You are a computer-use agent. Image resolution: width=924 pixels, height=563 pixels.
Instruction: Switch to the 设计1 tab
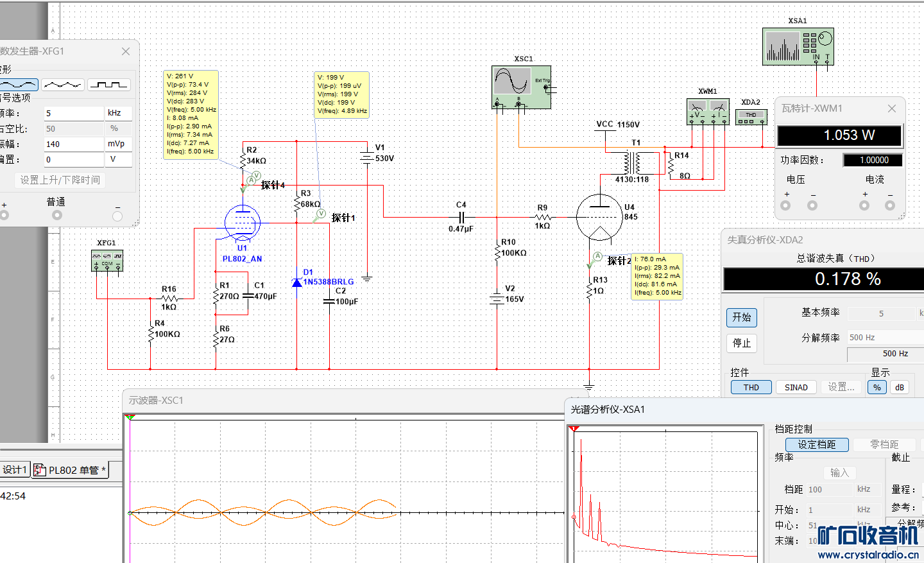[x=14, y=470]
